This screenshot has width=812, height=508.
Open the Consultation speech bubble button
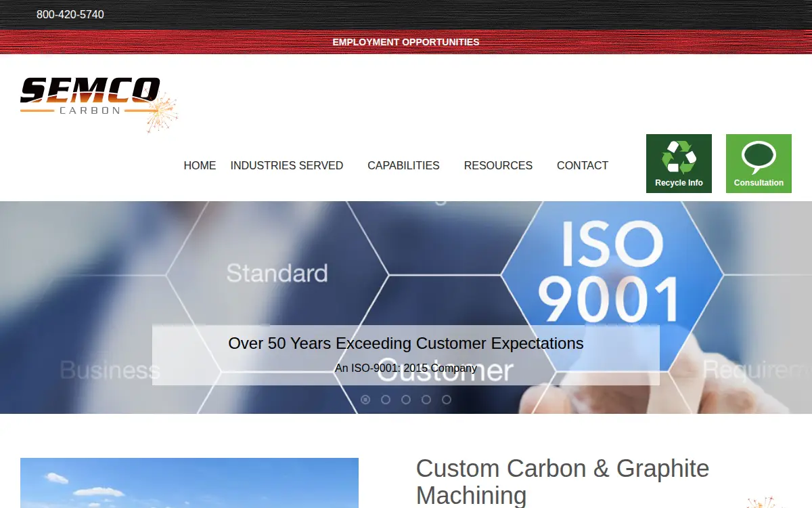coord(759,163)
